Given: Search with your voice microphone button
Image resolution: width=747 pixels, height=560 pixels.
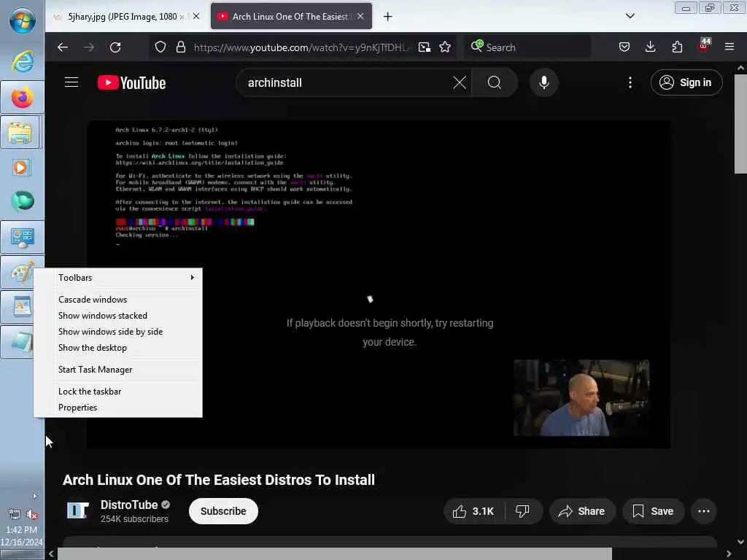Looking at the screenshot, I should tap(543, 83).
